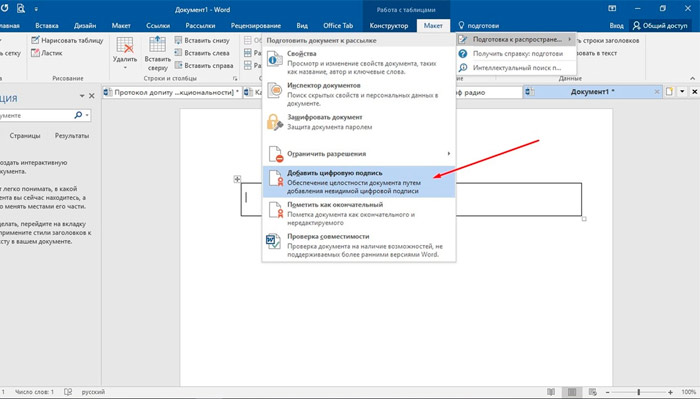
Task: Open the Рецензирование ribbon tab
Action: point(256,25)
